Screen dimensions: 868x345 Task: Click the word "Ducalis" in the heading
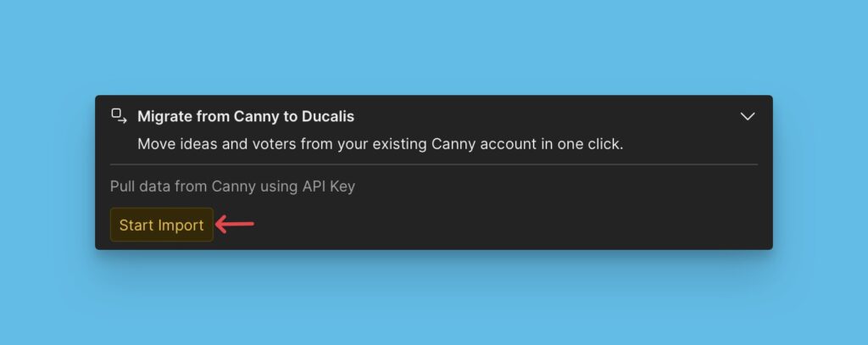tap(325, 116)
